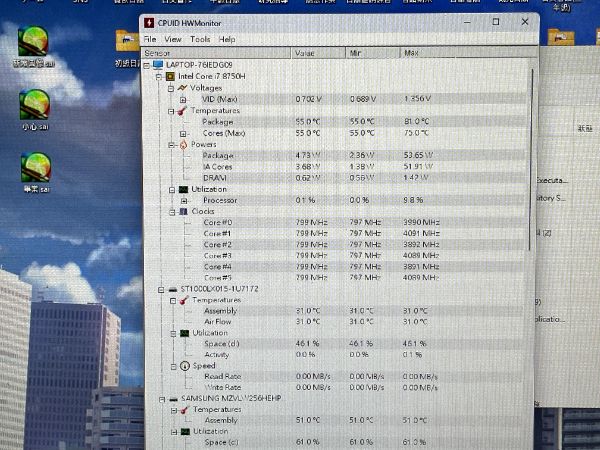Image resolution: width=600 pixels, height=450 pixels.
Task: Collapse the Clocks node
Action: click(172, 212)
